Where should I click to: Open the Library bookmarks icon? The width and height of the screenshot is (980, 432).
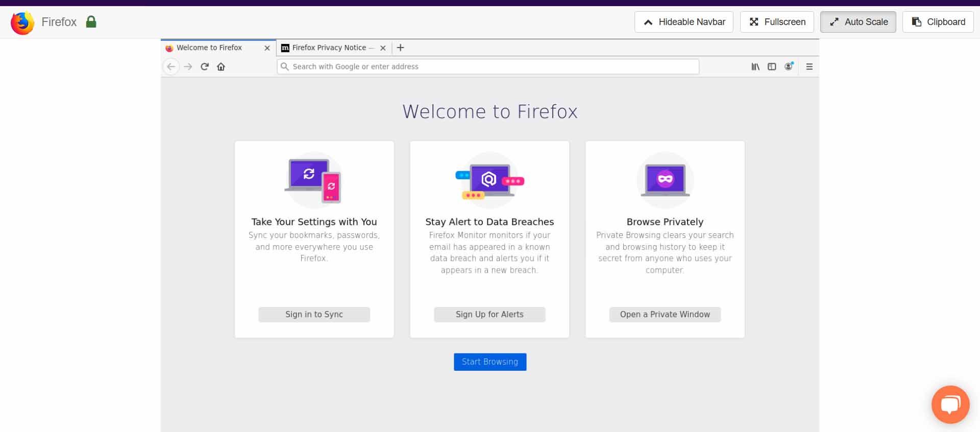755,66
